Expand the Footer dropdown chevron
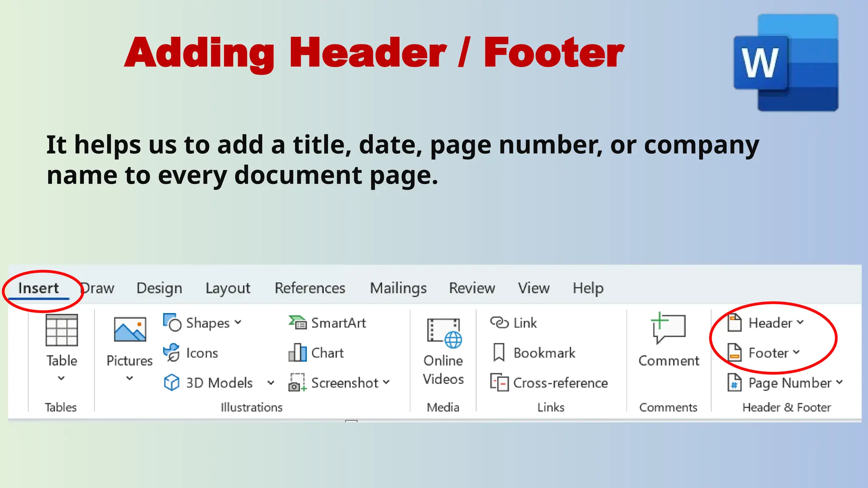 pos(796,352)
